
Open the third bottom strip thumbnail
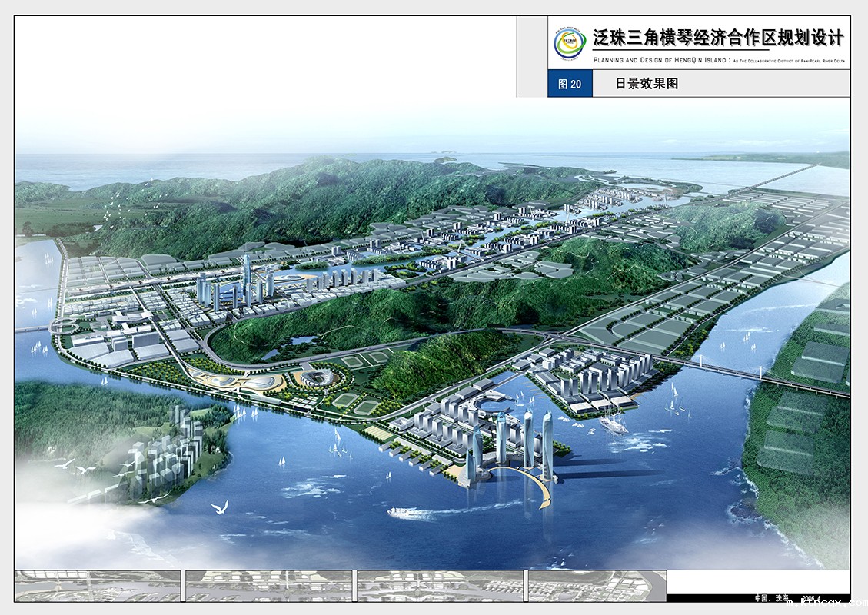pyautogui.click(x=439, y=586)
